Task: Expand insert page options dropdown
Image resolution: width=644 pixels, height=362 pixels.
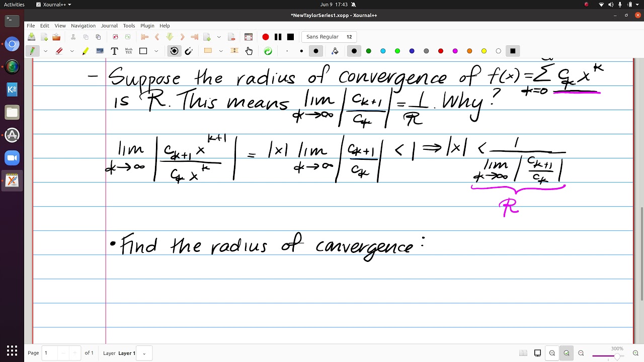Action: coord(219,37)
